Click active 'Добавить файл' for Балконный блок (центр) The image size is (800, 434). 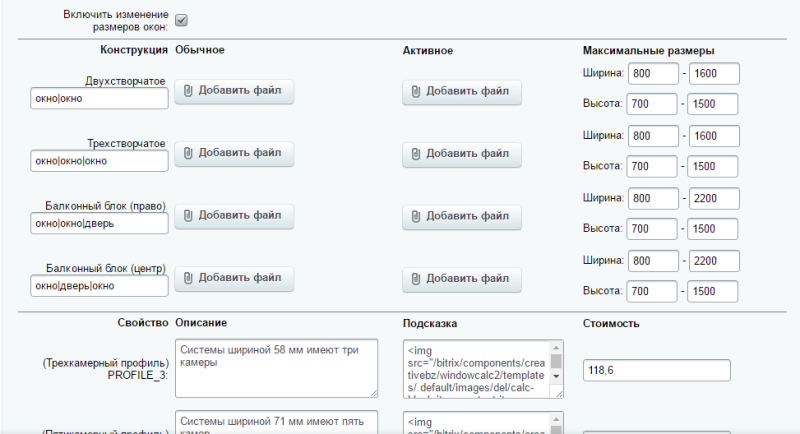(x=462, y=278)
